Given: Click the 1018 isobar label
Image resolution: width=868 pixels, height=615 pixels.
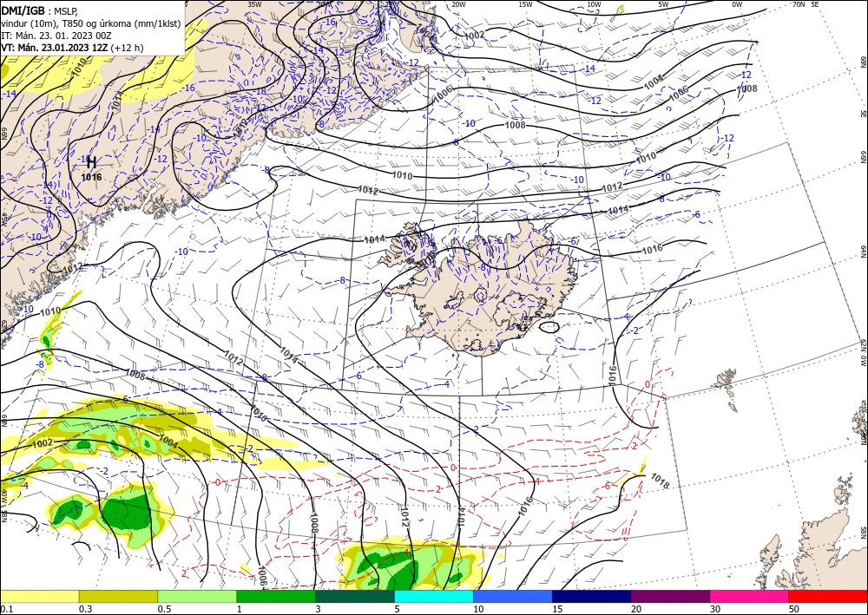Looking at the screenshot, I should pos(660,481).
